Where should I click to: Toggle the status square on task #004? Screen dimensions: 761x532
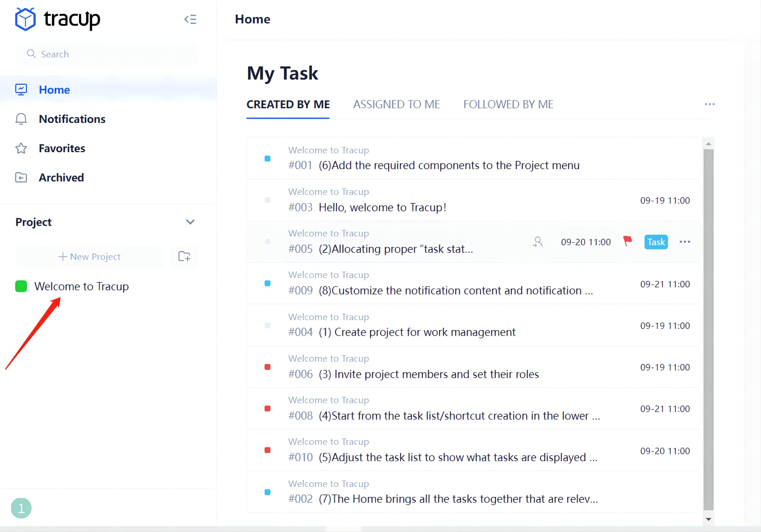click(267, 325)
